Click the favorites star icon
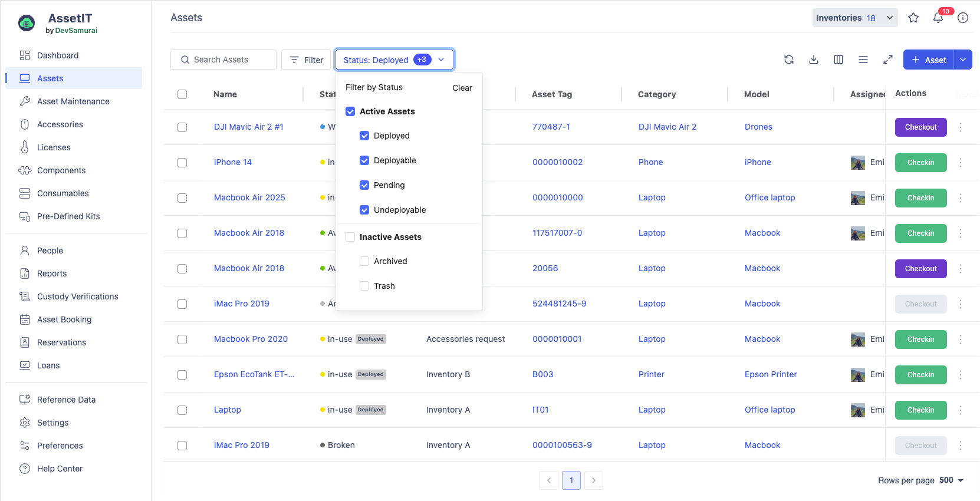This screenshot has height=501, width=980. [913, 18]
